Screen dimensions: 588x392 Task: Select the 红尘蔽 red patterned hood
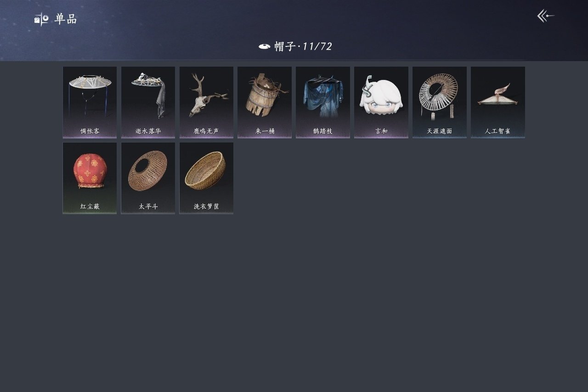click(90, 178)
